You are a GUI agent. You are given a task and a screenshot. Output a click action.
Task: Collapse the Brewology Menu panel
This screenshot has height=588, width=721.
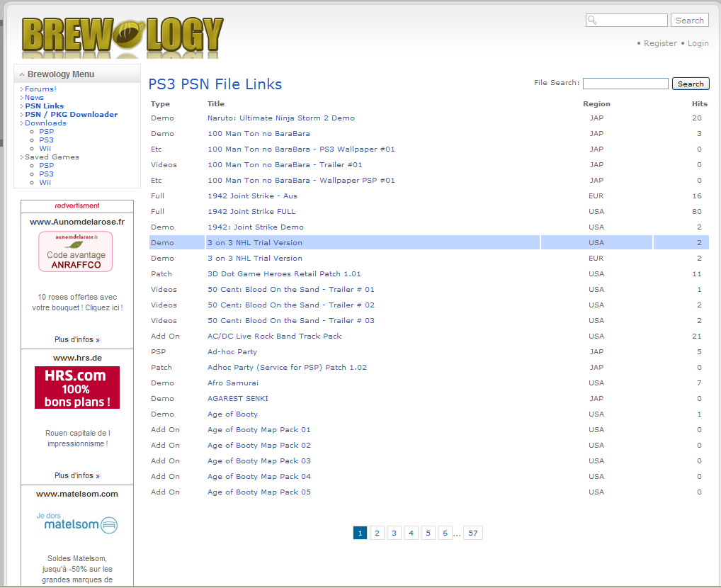click(22, 74)
